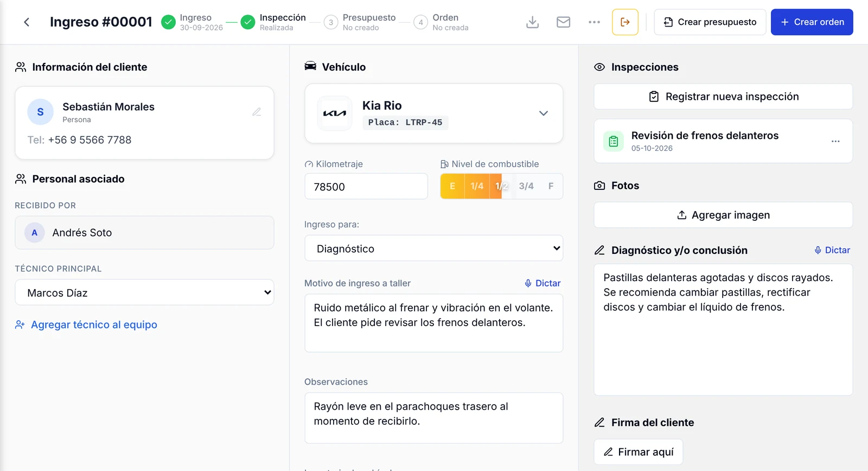Edit client Sebastián Morales pencil icon

257,112
